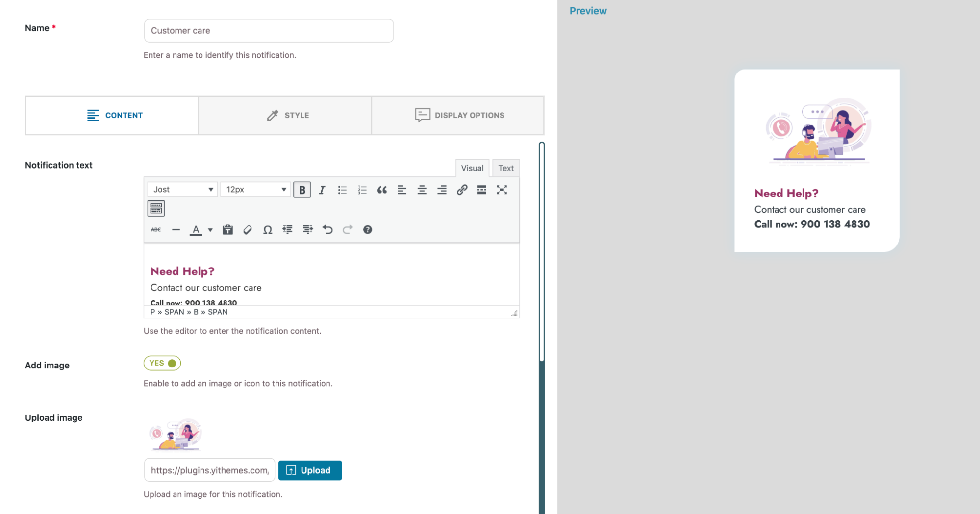Increase the paragraph indent
This screenshot has height=514, width=980.
(308, 230)
